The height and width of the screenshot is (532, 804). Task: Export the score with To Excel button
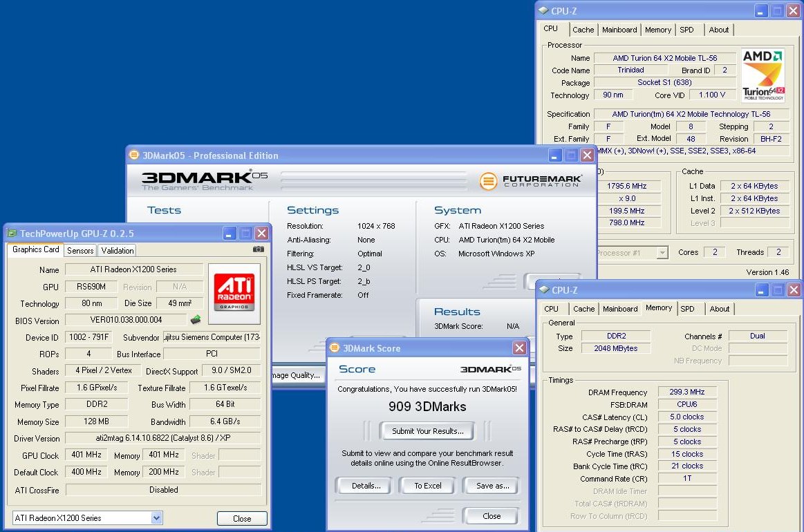[x=428, y=486]
